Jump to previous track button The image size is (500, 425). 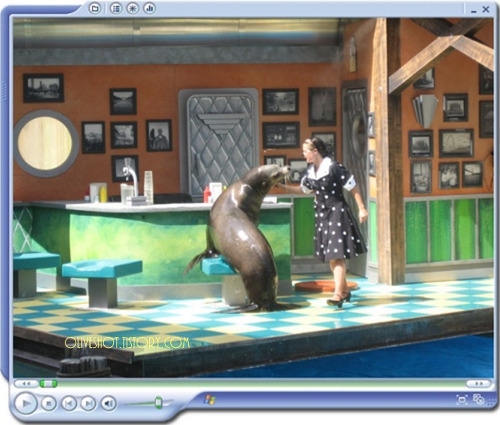69,404
